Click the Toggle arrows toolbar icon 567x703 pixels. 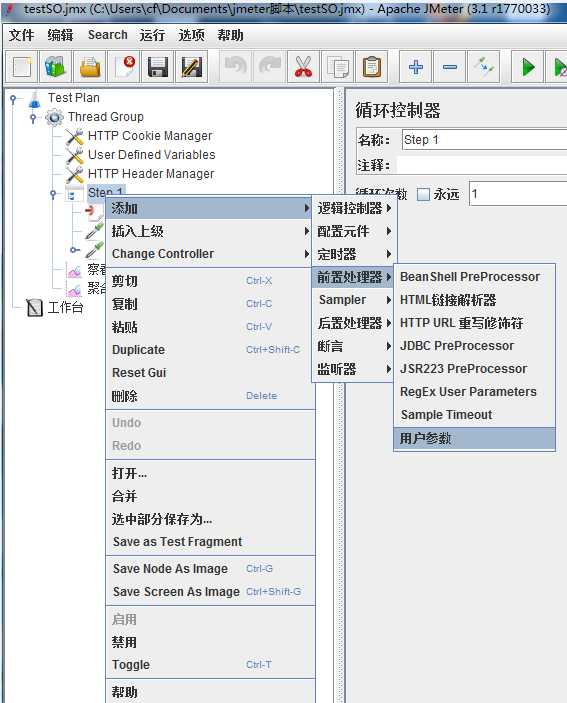pos(484,67)
